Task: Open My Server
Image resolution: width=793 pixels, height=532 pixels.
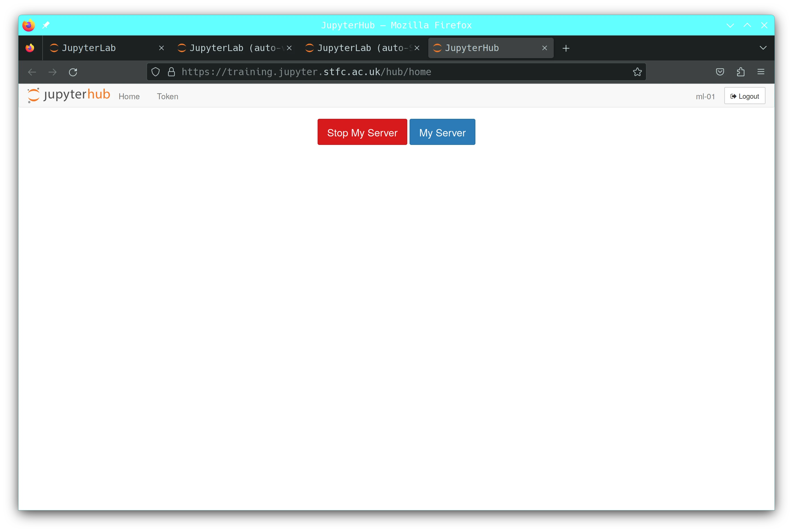Action: tap(442, 132)
